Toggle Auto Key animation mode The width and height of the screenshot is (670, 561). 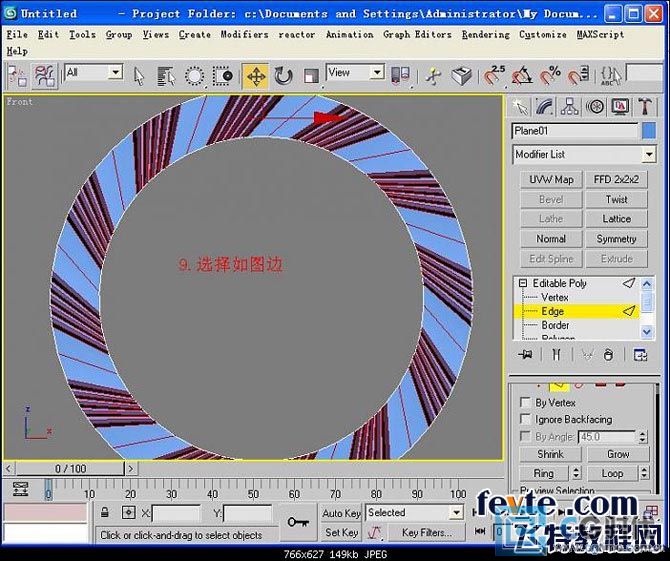point(341,513)
